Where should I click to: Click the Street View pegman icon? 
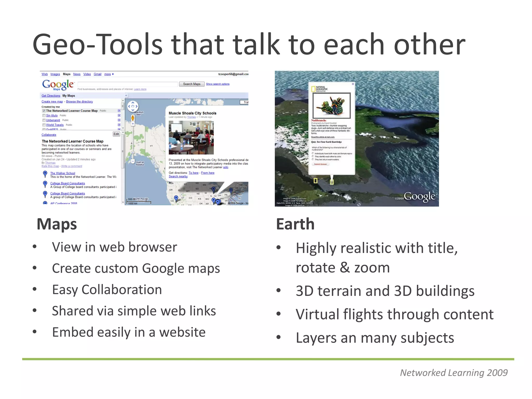[x=133, y=118]
